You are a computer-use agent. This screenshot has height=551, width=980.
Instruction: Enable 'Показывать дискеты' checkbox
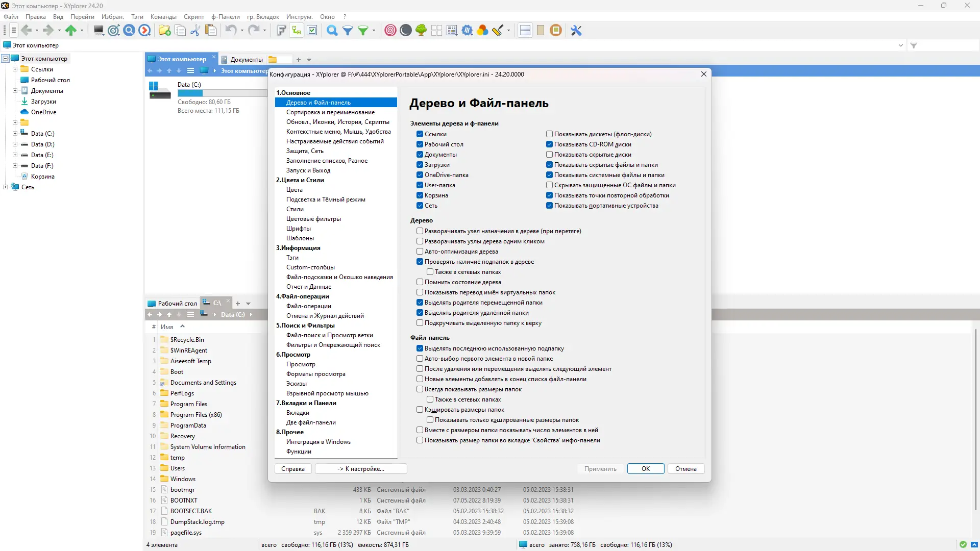point(549,134)
